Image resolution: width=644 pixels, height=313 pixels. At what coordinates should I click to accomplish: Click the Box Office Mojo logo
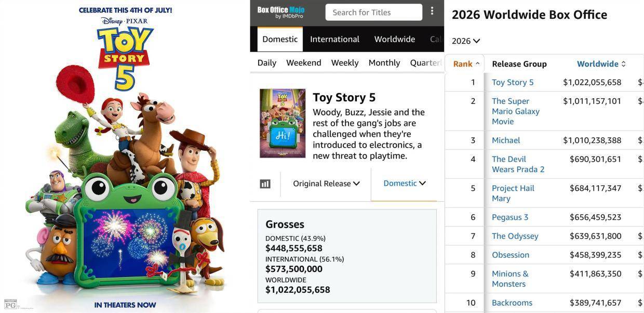pyautogui.click(x=281, y=12)
